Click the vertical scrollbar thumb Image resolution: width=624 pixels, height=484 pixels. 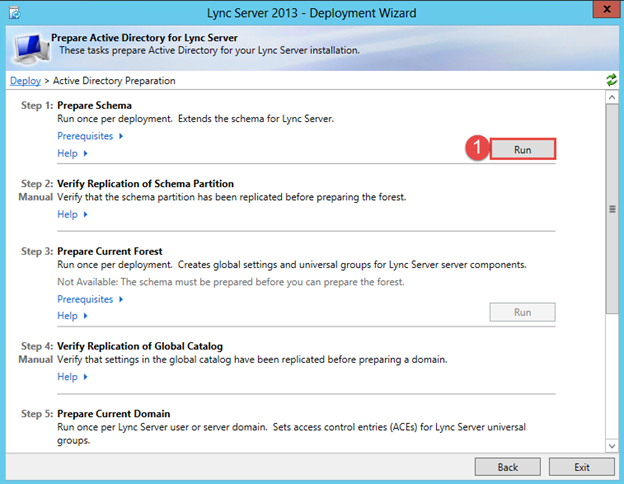(x=612, y=209)
